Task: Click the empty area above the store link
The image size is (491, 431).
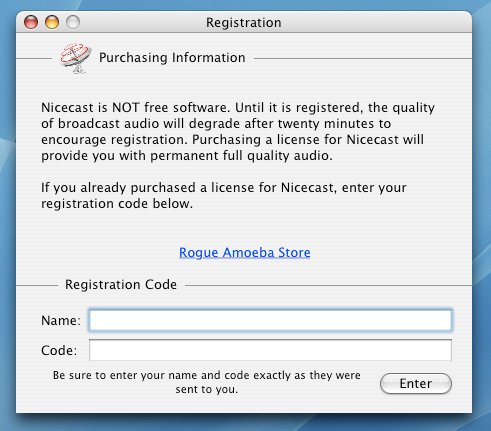Action: click(x=245, y=228)
